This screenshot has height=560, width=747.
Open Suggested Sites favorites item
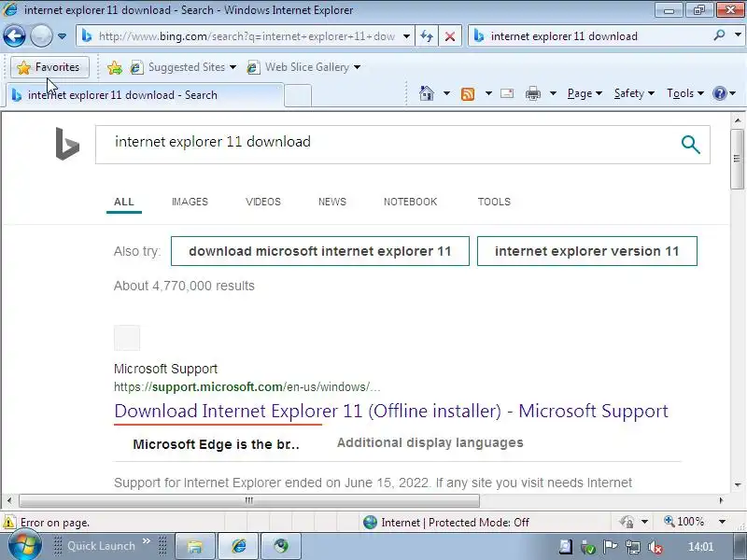pos(183,67)
